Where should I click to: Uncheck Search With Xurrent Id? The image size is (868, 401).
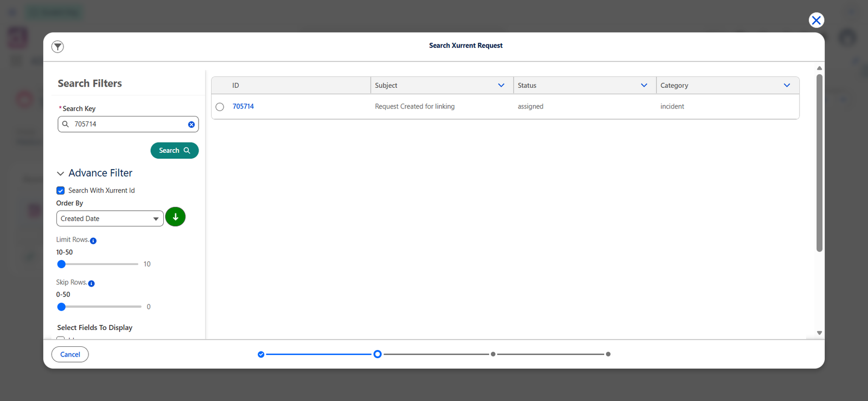click(61, 191)
